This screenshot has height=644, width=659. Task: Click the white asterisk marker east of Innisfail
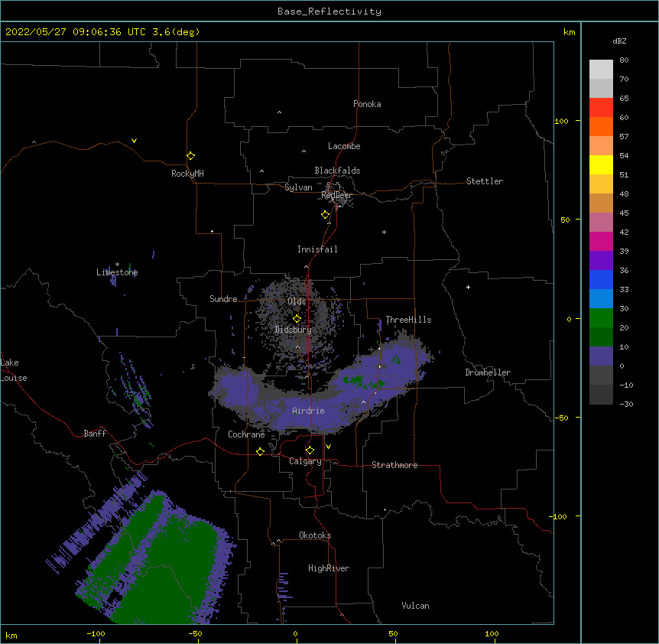coord(384,232)
